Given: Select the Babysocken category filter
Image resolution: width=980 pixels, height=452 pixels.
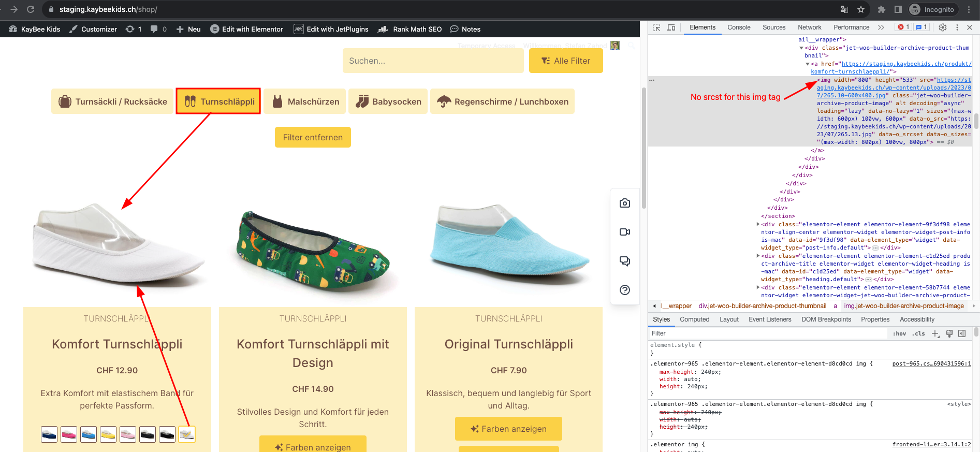Looking at the screenshot, I should point(388,101).
